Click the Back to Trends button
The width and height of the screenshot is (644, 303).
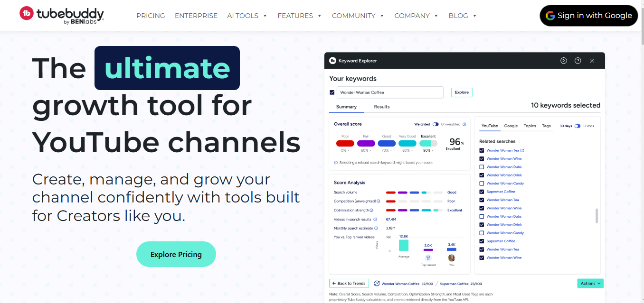(349, 284)
